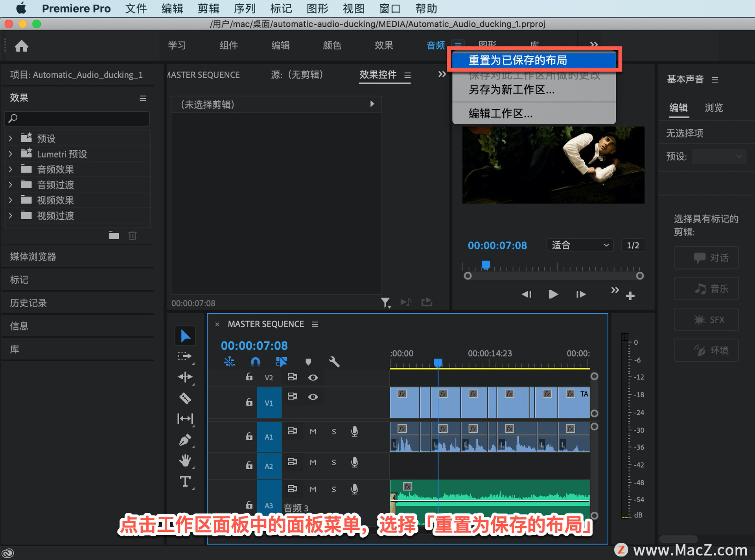Image resolution: width=755 pixels, height=560 pixels.
Task: Select the Type tool
Action: pyautogui.click(x=185, y=481)
